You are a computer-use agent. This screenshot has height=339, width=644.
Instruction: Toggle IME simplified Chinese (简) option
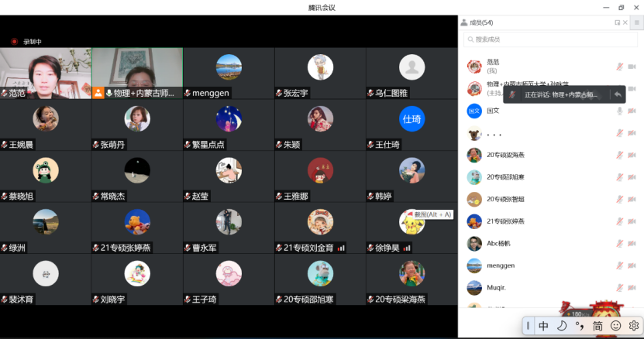pos(598,326)
